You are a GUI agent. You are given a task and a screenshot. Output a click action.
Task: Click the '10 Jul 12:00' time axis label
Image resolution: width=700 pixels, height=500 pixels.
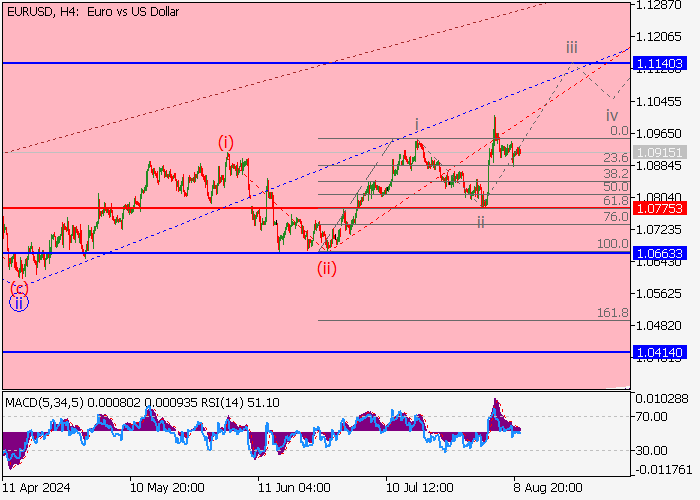click(x=420, y=487)
